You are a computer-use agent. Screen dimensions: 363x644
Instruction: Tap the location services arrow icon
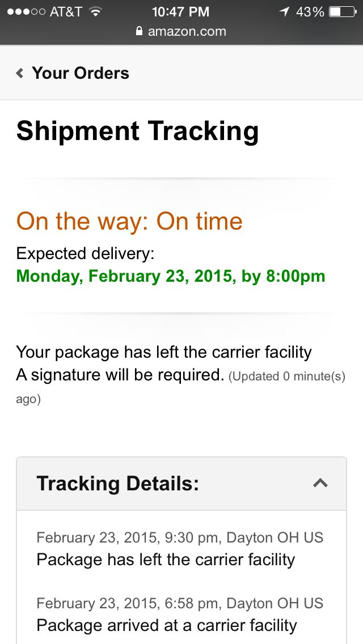coord(284,11)
